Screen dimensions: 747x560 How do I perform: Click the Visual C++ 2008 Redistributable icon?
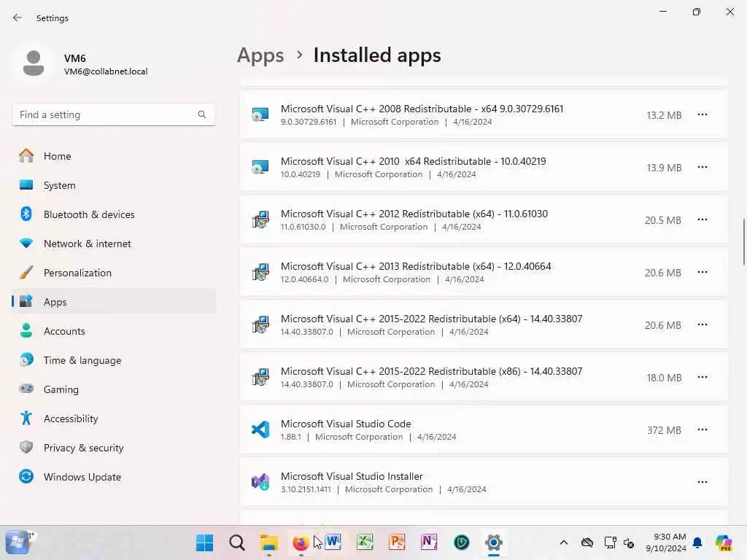tap(260, 114)
